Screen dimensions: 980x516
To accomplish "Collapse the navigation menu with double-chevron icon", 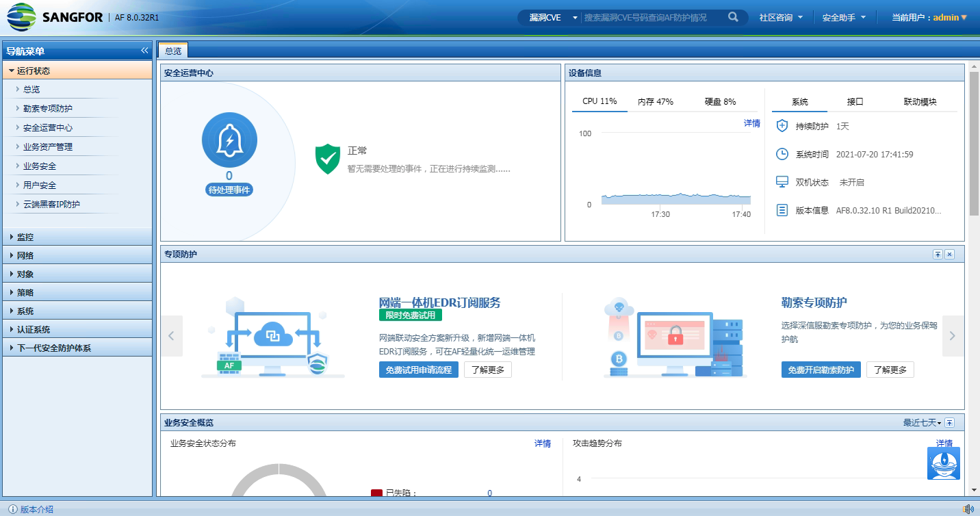I will 144,51.
